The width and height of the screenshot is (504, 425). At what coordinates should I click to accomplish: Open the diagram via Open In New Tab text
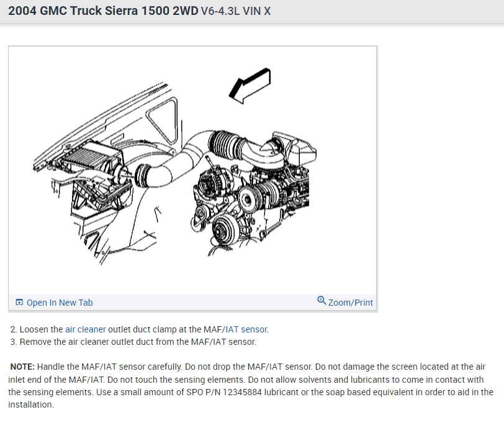tap(60, 303)
